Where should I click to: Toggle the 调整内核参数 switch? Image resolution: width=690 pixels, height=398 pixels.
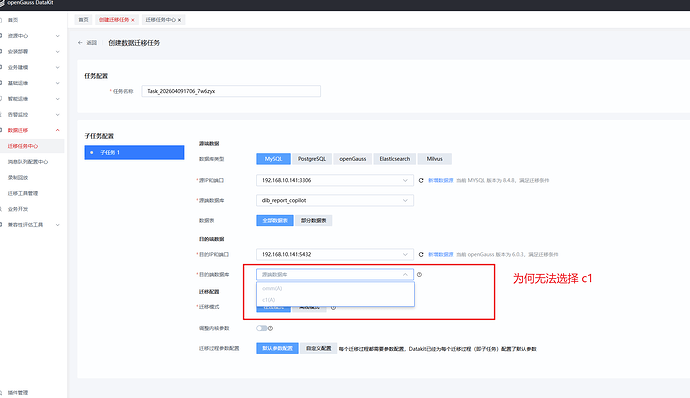coord(261,328)
